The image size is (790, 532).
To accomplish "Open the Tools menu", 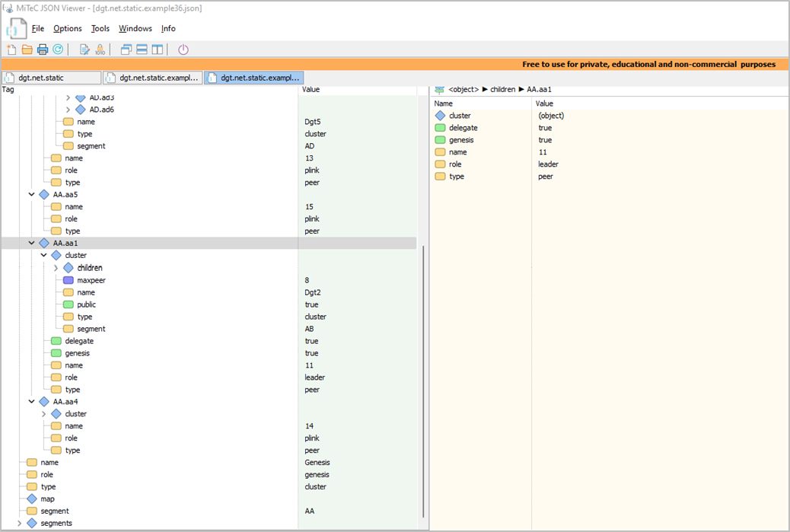I will [x=100, y=29].
